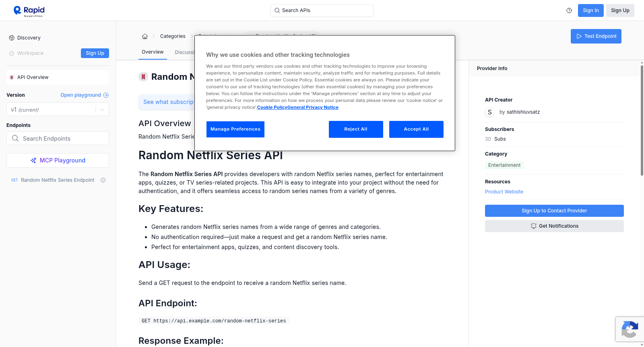Viewport: 644px width, 347px height.
Task: Click the Netflix logo beside the API title
Action: pyautogui.click(x=143, y=77)
